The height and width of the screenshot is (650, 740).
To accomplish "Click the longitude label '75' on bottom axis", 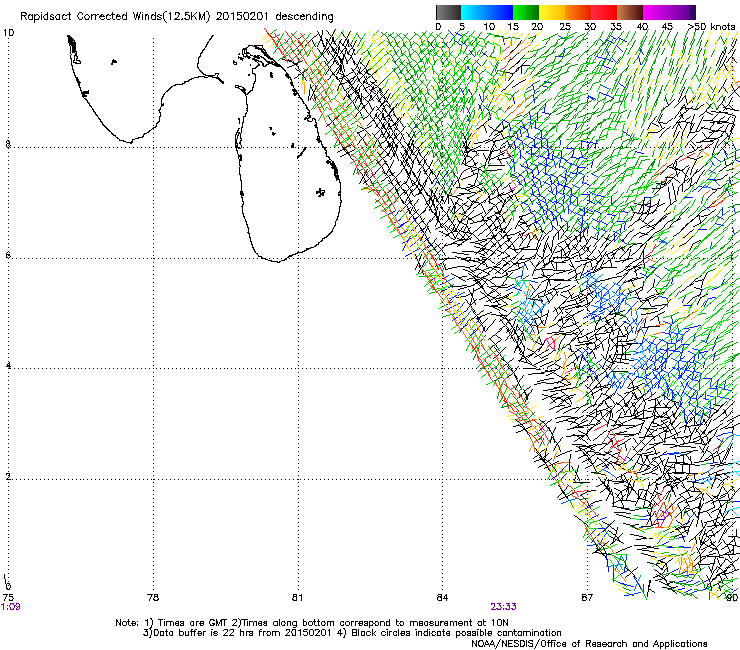I will pyautogui.click(x=8, y=597).
